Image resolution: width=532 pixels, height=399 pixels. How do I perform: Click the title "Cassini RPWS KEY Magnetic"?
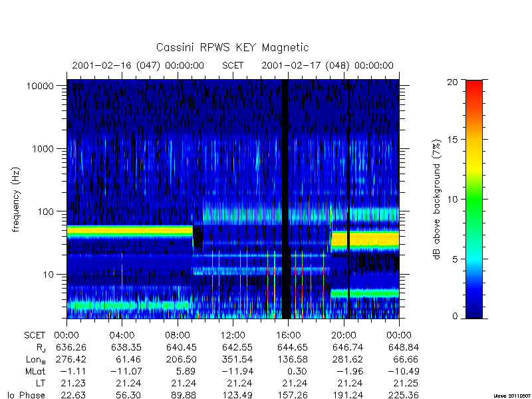pyautogui.click(x=232, y=47)
